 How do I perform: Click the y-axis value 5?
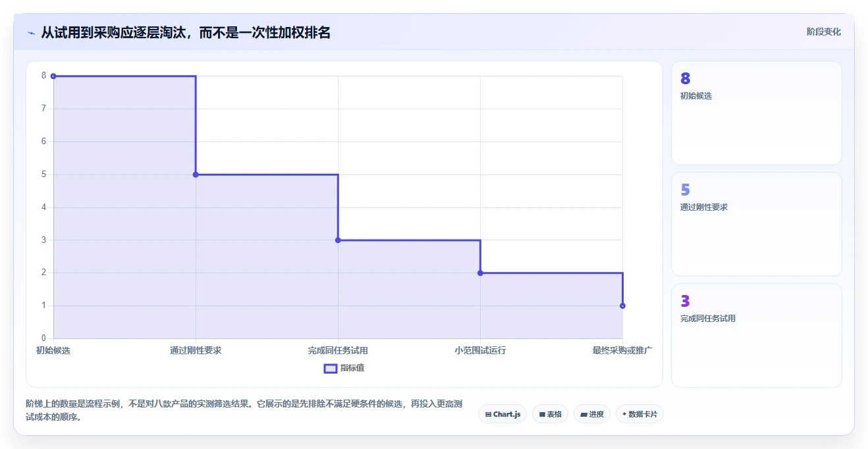[x=43, y=174]
